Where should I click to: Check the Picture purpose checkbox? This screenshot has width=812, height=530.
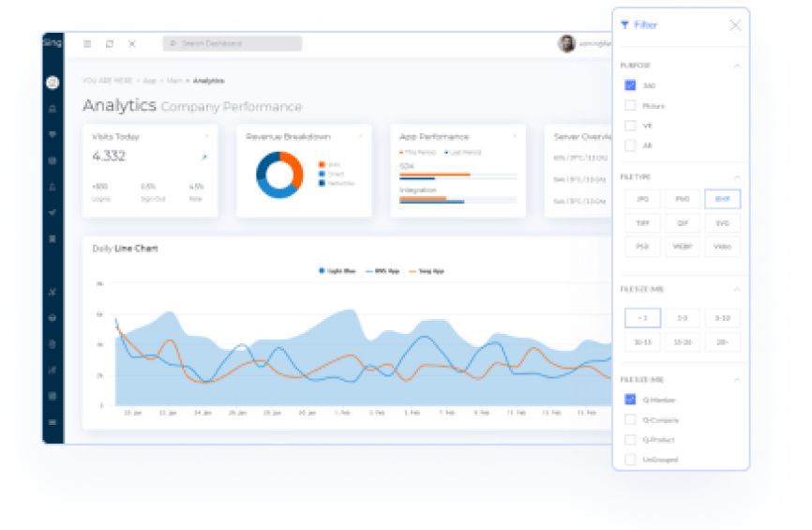(630, 106)
